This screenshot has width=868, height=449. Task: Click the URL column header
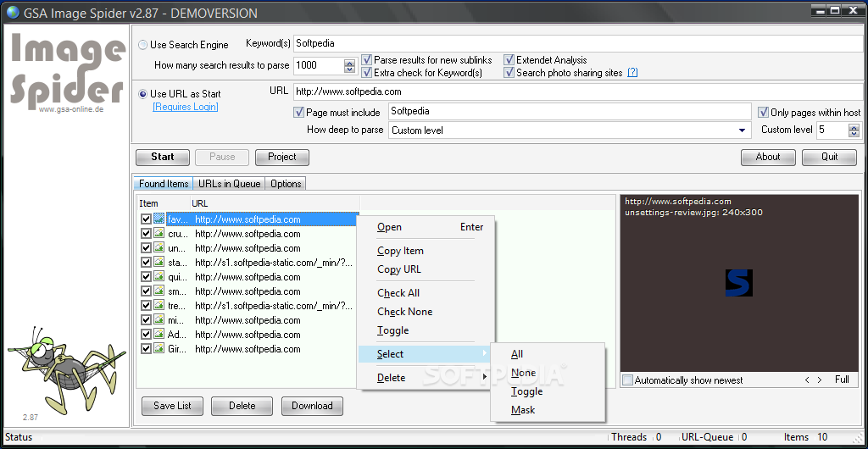pyautogui.click(x=275, y=203)
